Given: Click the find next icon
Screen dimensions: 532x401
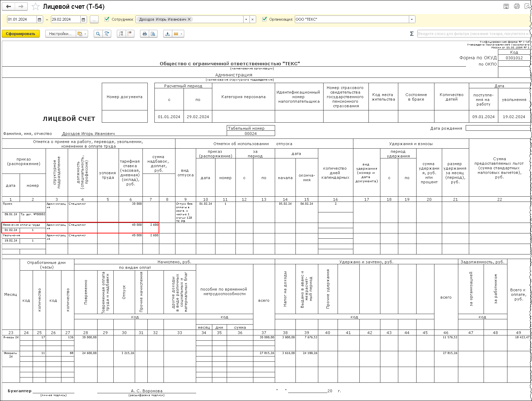Looking at the screenshot, I should coord(106,34).
